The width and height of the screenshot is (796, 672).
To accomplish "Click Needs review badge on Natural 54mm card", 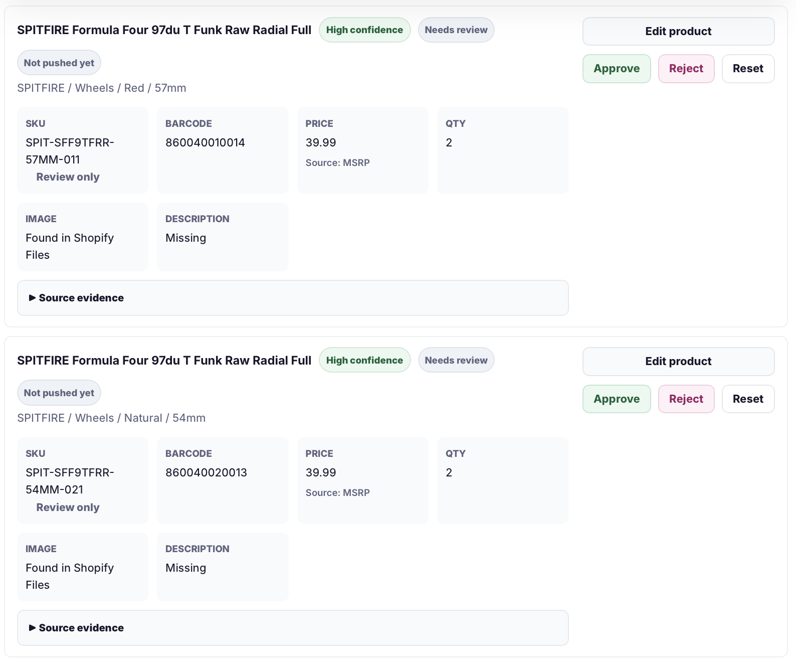I will coord(456,360).
